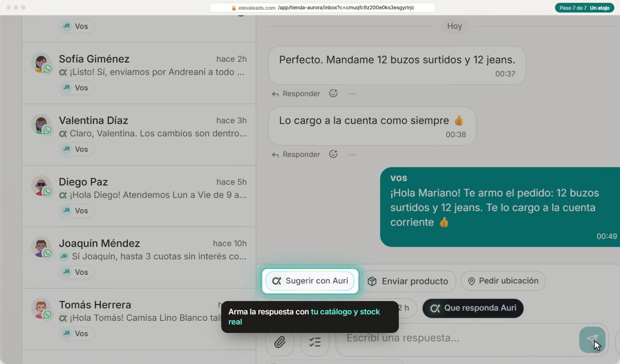This screenshot has height=364, width=620.
Task: Click the Vos assignee chip under Joaquín Méndez
Action: pyautogui.click(x=77, y=272)
